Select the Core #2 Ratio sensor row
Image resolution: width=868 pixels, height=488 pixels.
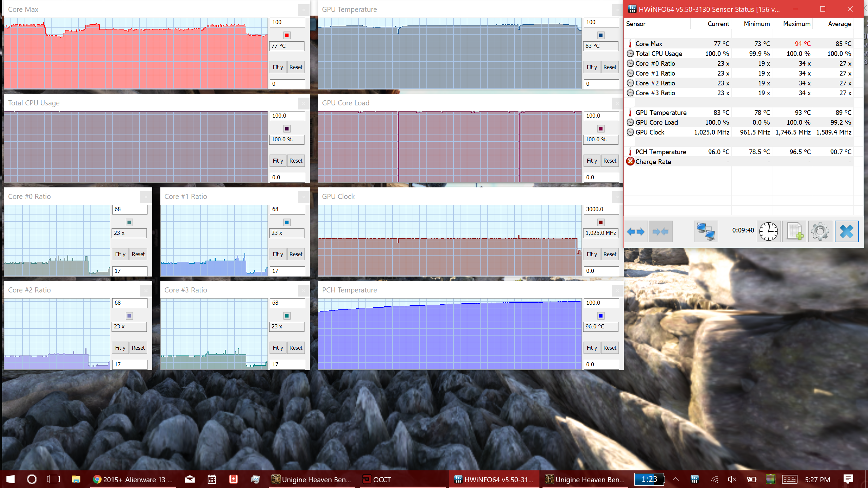739,83
